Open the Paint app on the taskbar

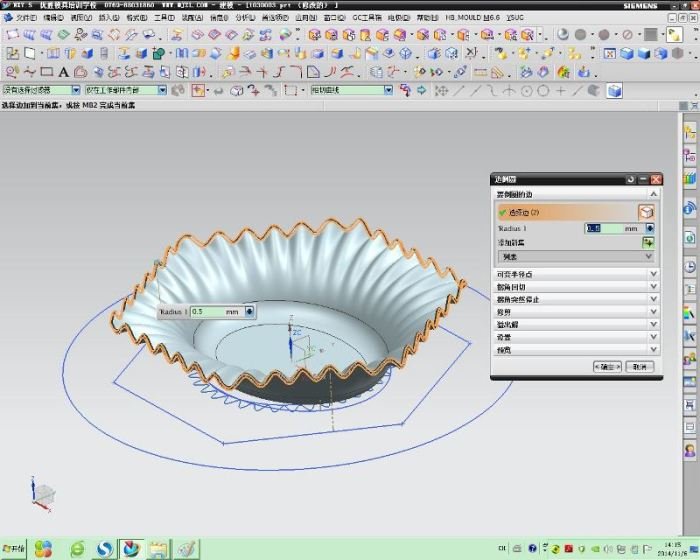point(186,548)
